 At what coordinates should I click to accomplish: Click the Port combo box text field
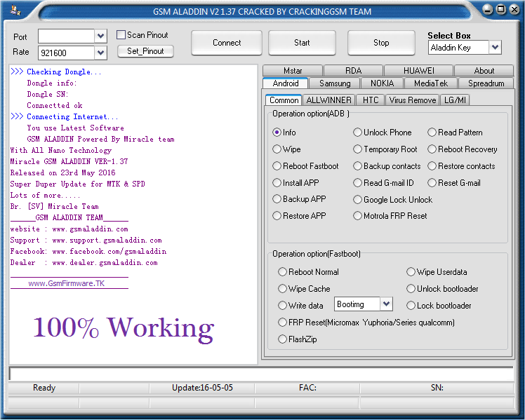click(66, 36)
